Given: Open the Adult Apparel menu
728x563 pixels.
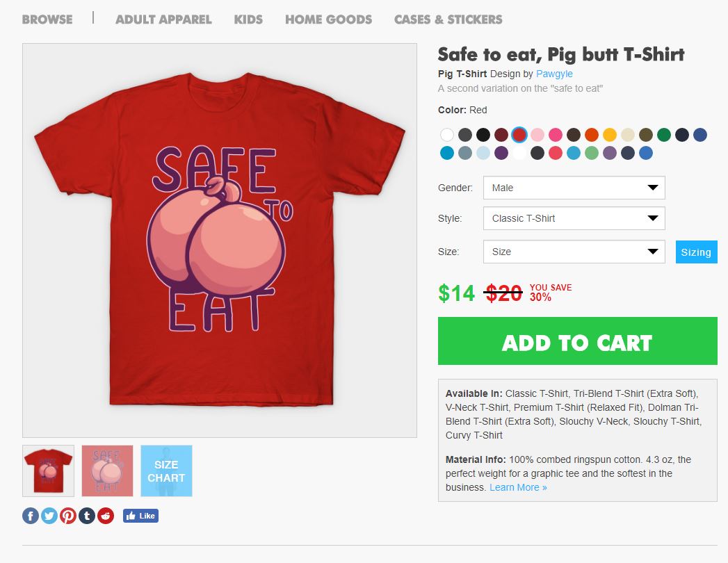Looking at the screenshot, I should 163,19.
